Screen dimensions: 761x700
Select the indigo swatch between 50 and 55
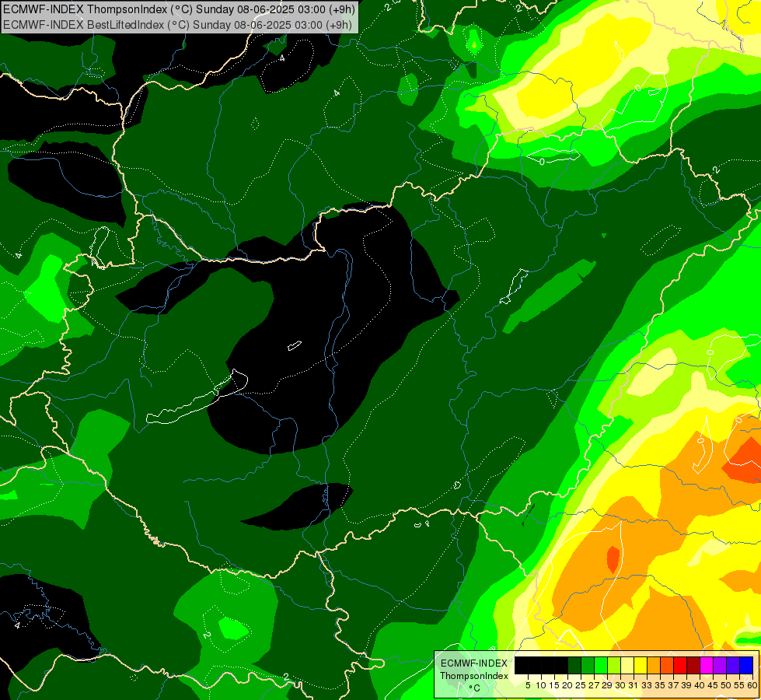pos(733,665)
